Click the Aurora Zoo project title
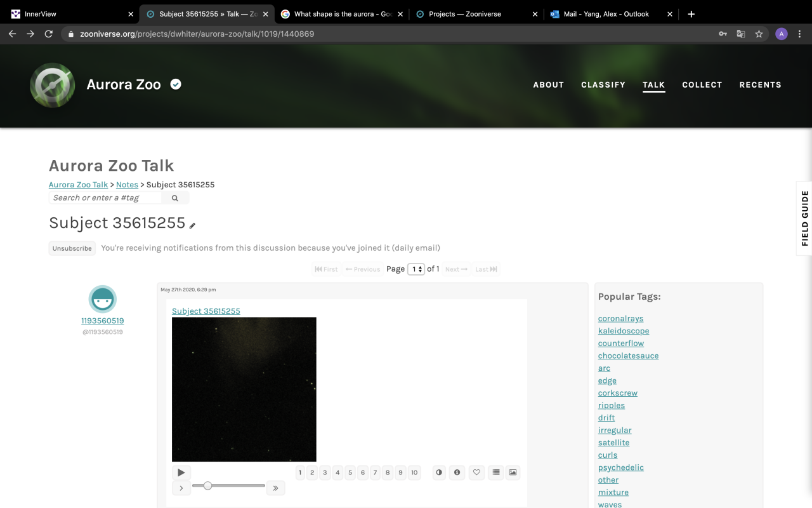812x508 pixels. coord(124,84)
